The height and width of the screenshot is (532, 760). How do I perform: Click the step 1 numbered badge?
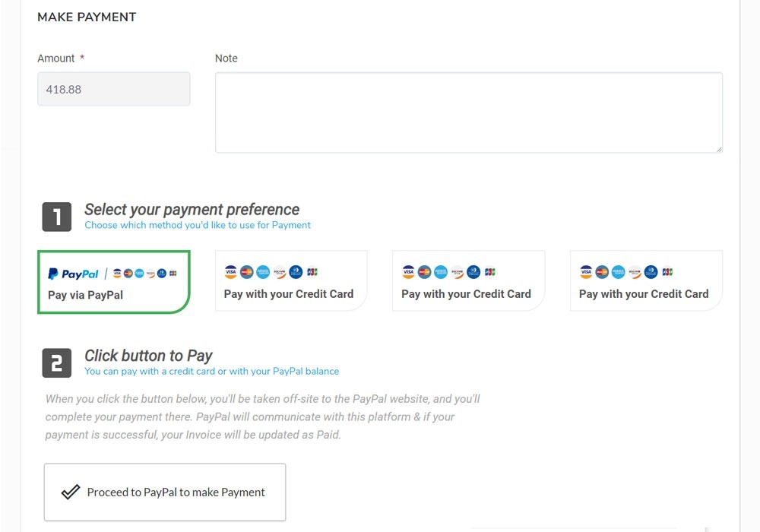(55, 217)
